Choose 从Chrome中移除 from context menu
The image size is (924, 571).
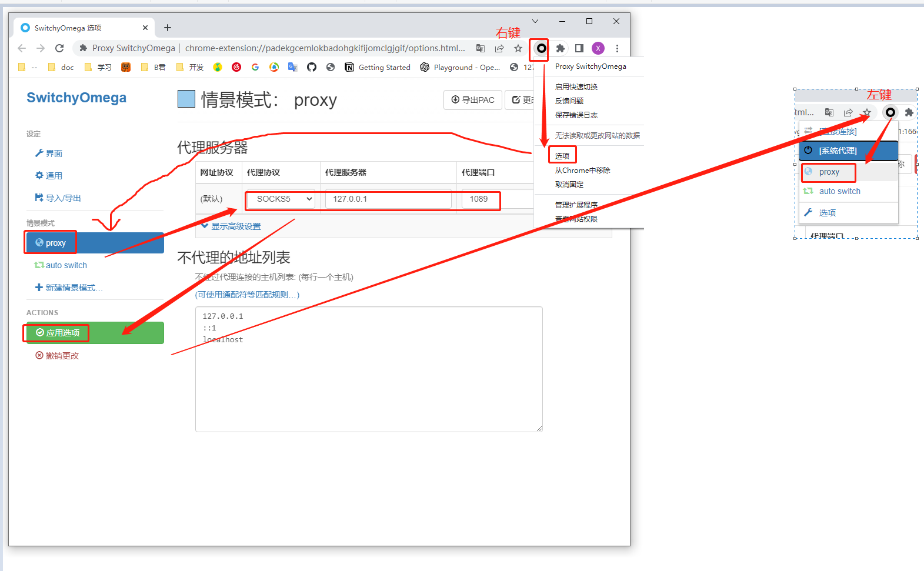tap(582, 171)
